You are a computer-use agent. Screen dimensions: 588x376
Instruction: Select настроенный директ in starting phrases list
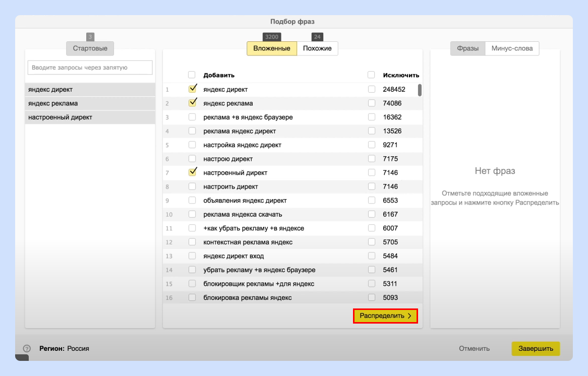pos(90,117)
